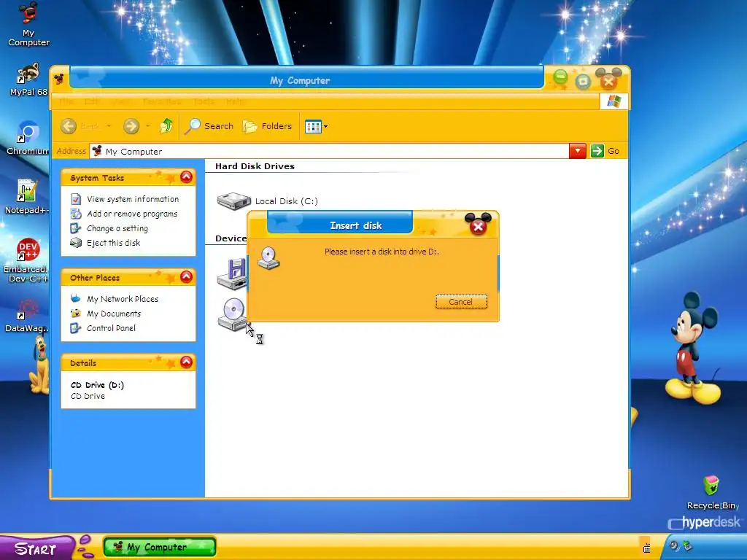Select the Notepad++ desktop shortcut
The height and width of the screenshot is (560, 747).
point(27,197)
